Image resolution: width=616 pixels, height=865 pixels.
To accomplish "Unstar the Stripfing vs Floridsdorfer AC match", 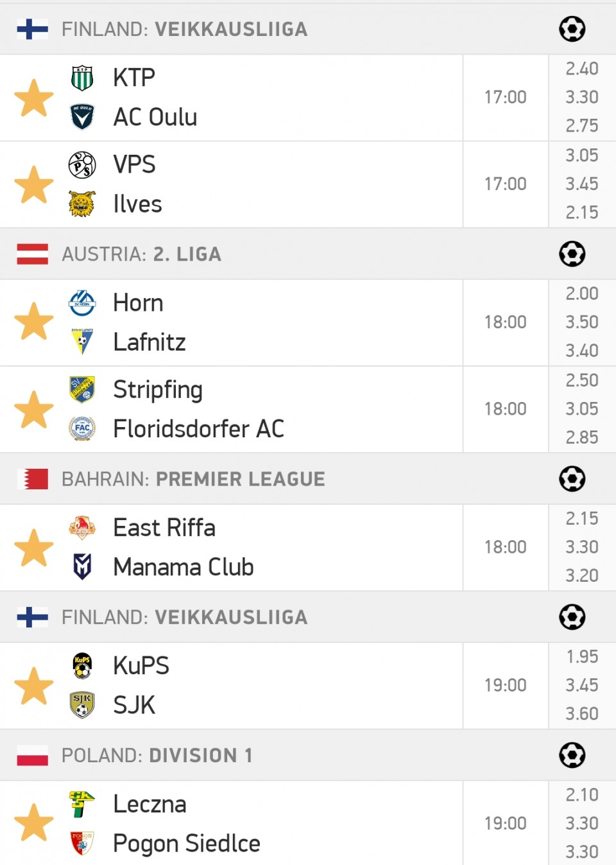I will (x=33, y=409).
